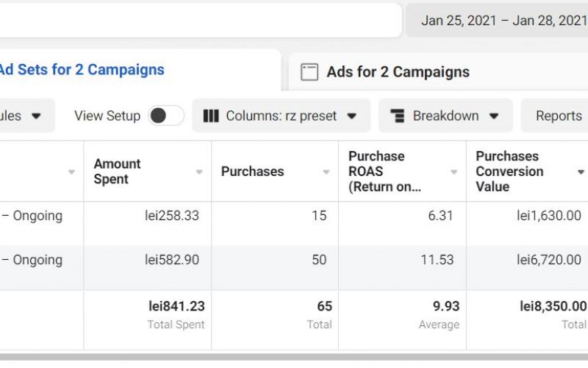Switch to Ad Sets for 2 Campaigns tab
The width and height of the screenshot is (588, 368).
pos(81,70)
